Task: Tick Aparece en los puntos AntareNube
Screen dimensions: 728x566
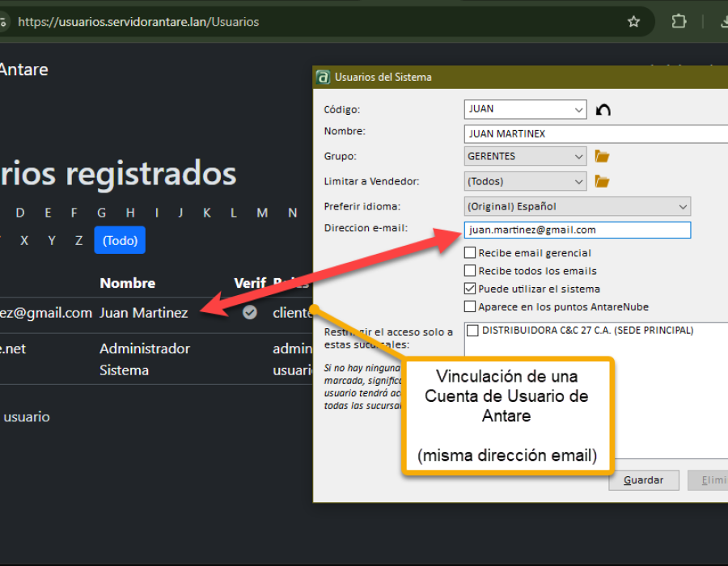Action: 470,306
